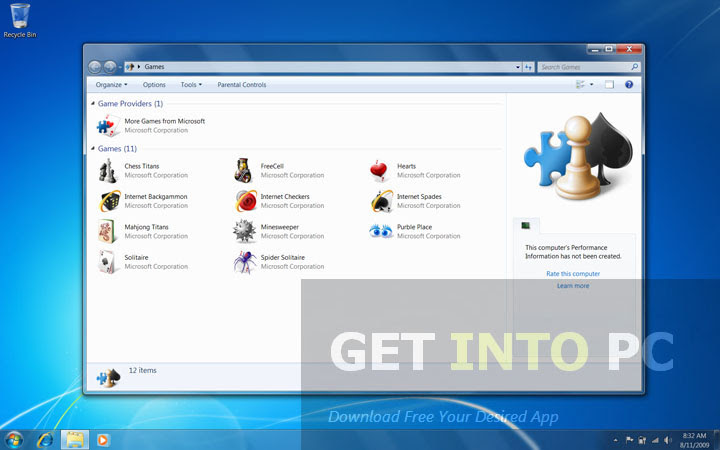Show hidden tray icons arrow

coord(615,440)
